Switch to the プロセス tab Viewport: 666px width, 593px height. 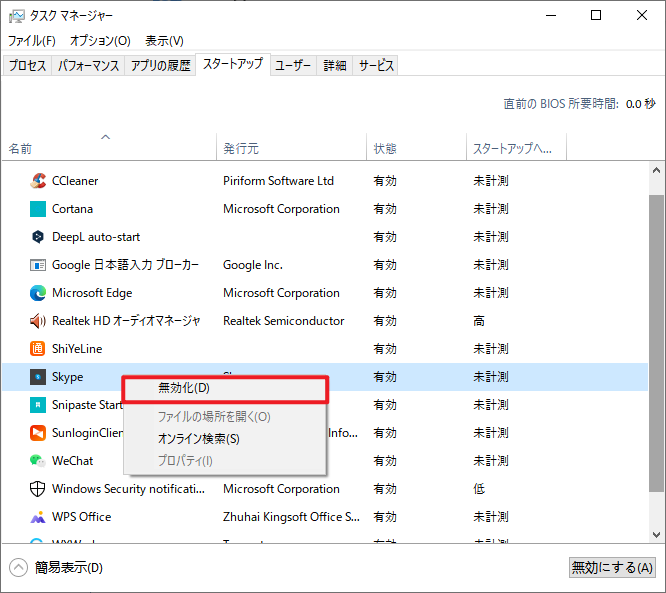27,65
